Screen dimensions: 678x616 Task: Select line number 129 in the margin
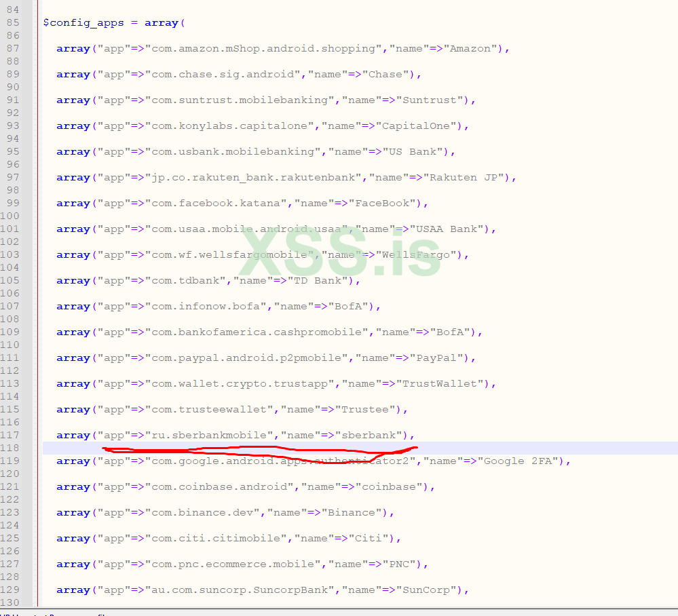pyautogui.click(x=10, y=590)
